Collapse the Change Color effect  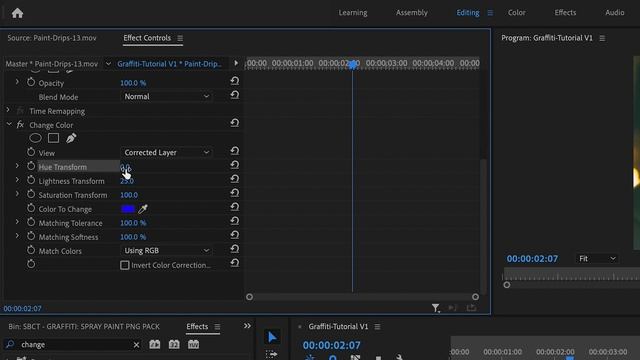coord(9,124)
